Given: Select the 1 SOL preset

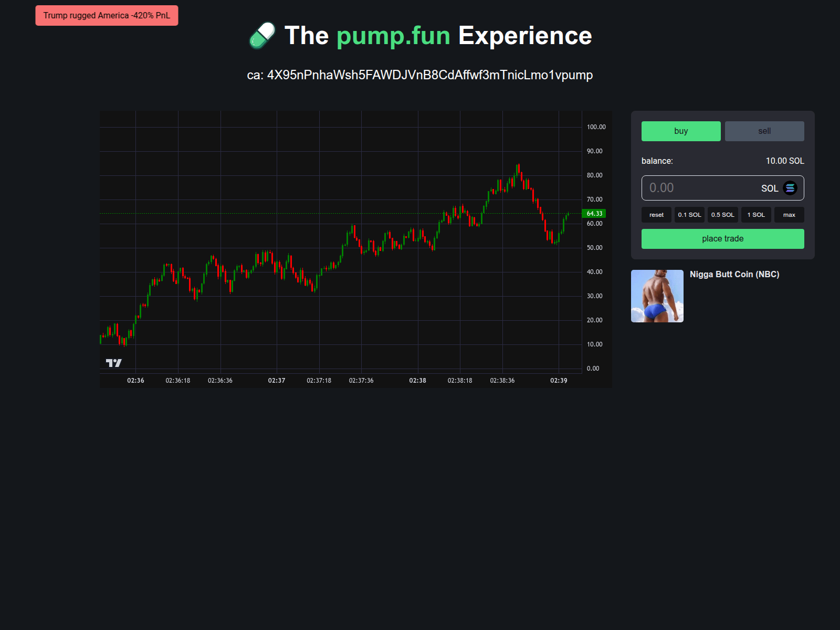Looking at the screenshot, I should [x=756, y=215].
